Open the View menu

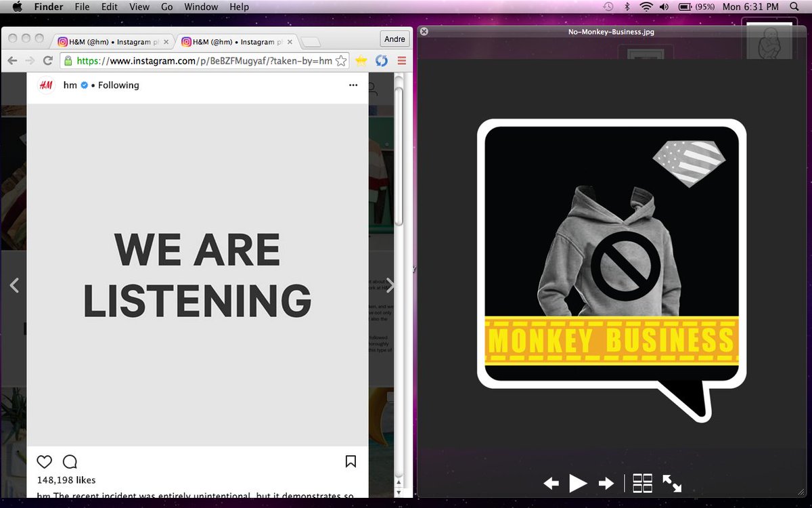point(139,7)
